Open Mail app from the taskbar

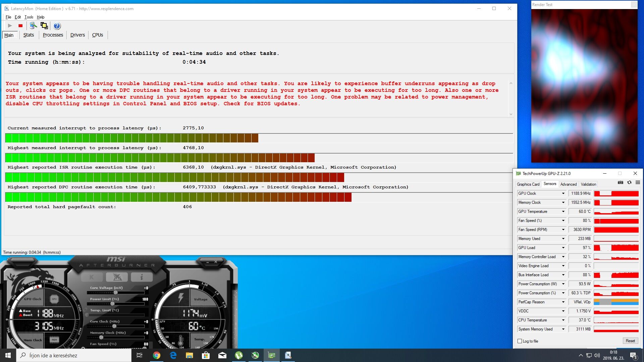pyautogui.click(x=222, y=355)
